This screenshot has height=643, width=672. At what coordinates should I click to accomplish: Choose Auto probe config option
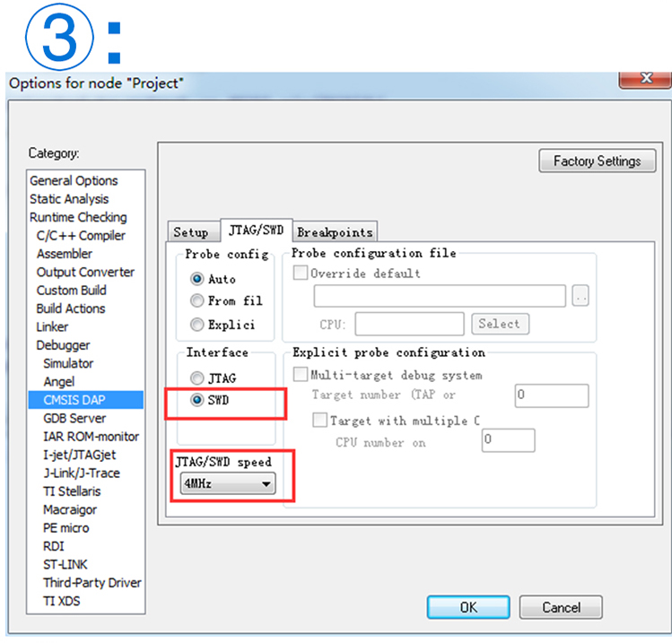tap(197, 279)
